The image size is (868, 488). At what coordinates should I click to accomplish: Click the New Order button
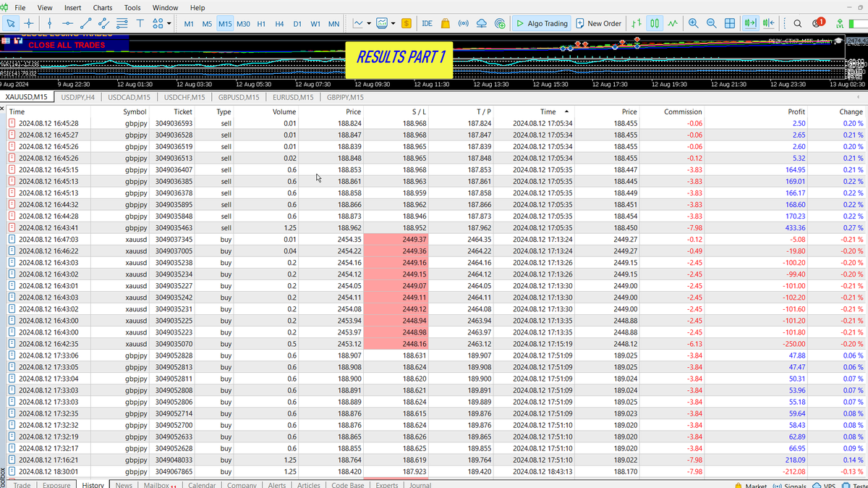click(x=598, y=23)
